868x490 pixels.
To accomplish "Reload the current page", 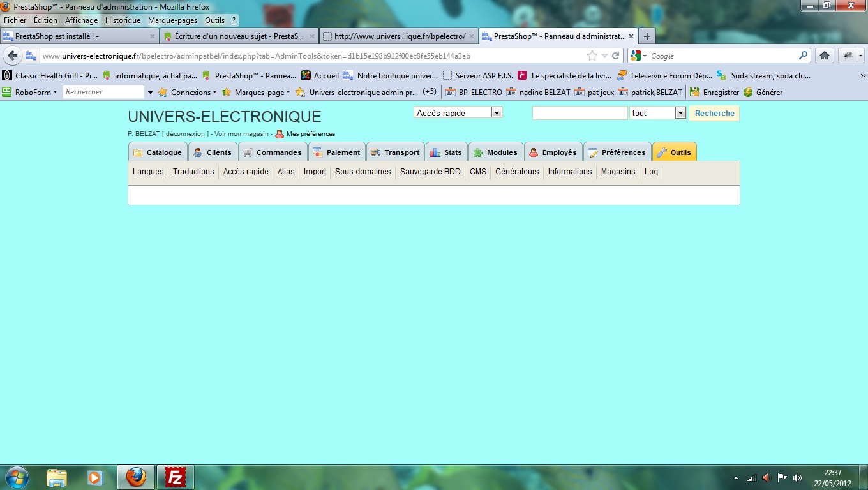I will 616,56.
